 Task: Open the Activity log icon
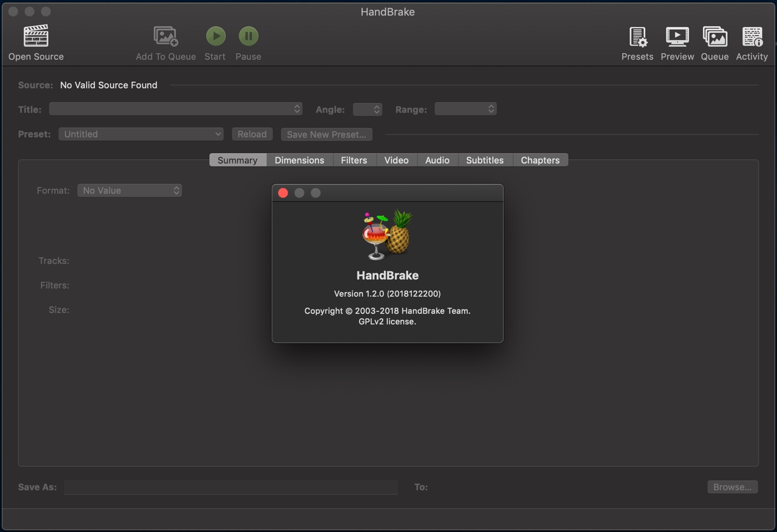click(x=752, y=37)
